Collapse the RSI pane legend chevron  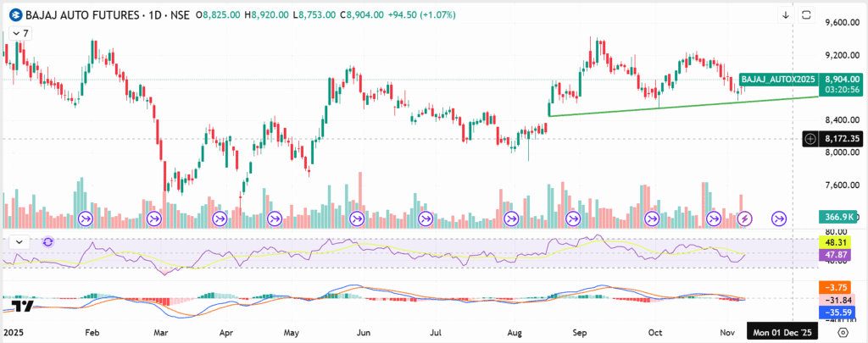tap(17, 241)
